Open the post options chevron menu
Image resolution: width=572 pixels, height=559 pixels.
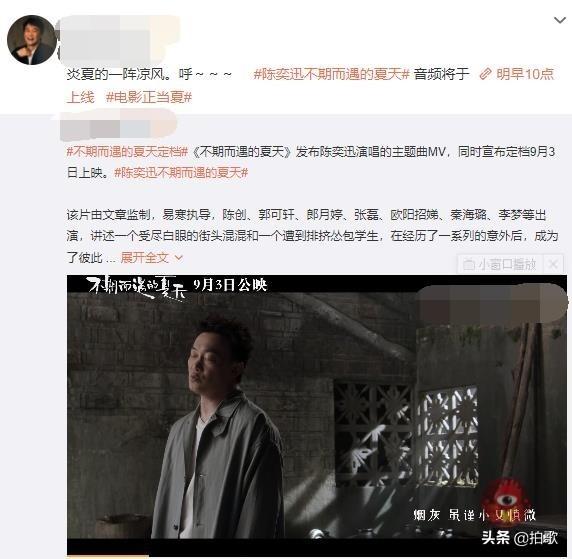tap(560, 20)
